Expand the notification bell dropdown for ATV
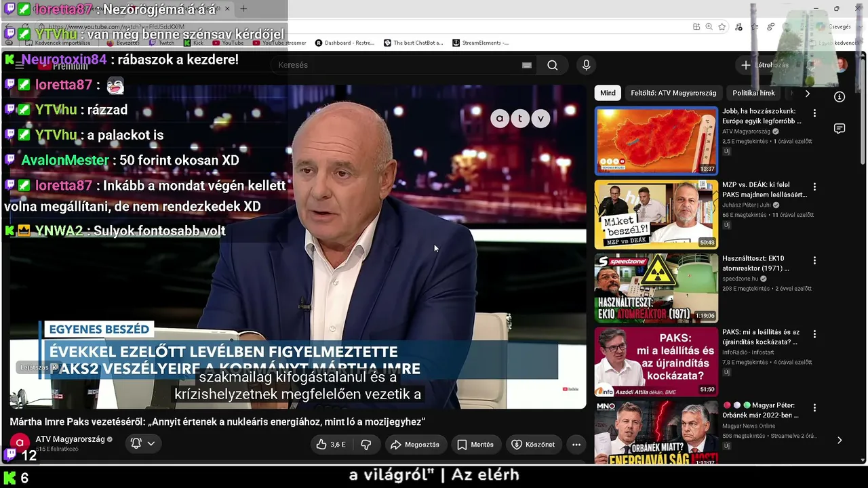The width and height of the screenshot is (868, 488). 143,443
